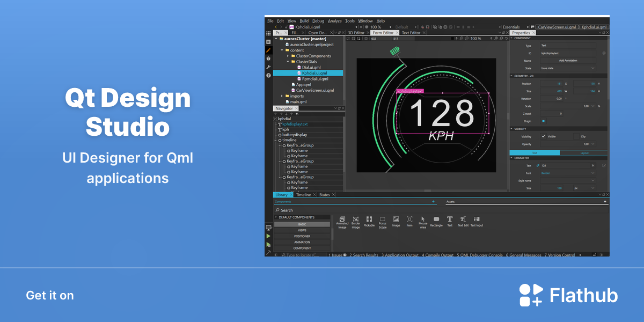644x322 pixels.
Task: Collapse the auroraCluster project tree
Action: [x=276, y=39]
